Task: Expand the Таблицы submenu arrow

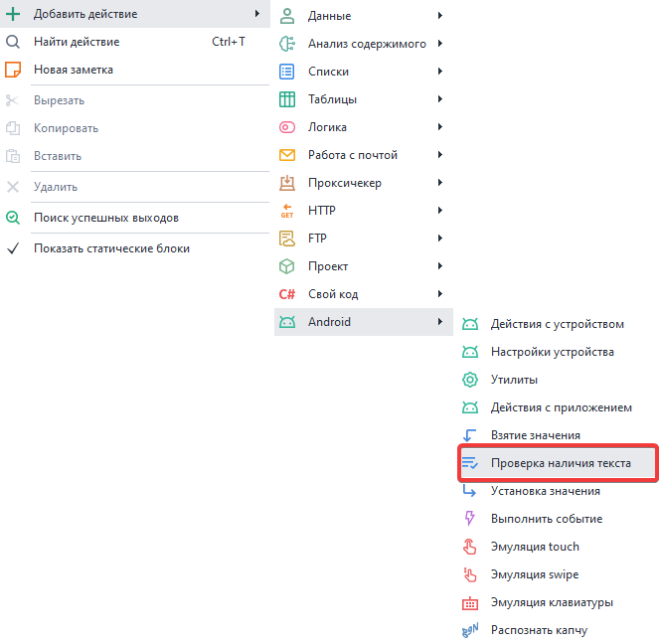Action: [439, 99]
